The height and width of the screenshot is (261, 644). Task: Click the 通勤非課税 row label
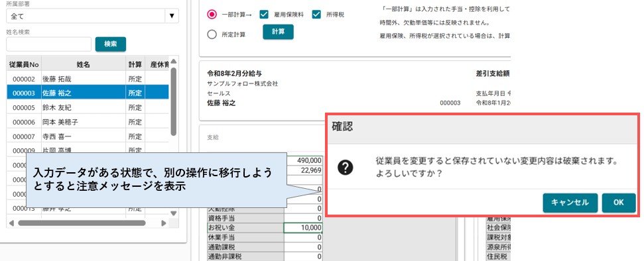[x=245, y=257]
